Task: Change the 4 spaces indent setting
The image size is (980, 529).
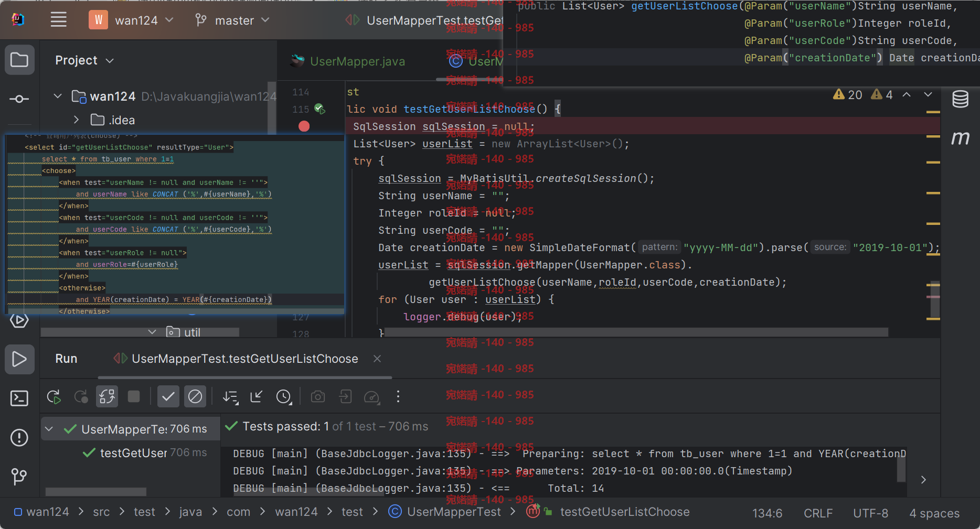Action: pos(934,513)
